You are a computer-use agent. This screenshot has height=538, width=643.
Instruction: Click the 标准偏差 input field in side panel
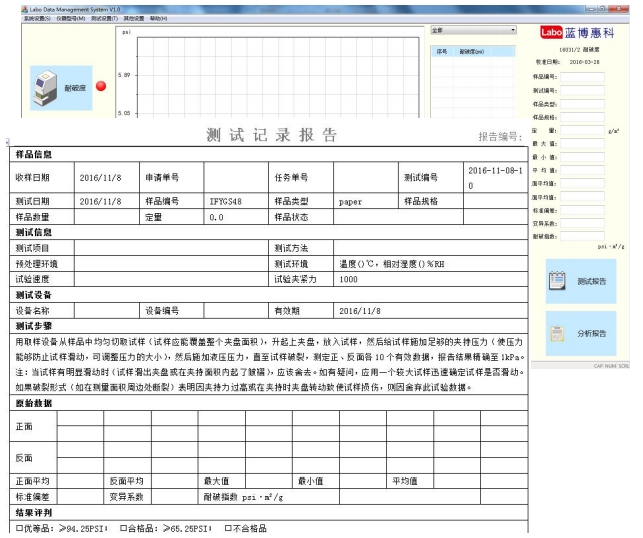pyautogui.click(x=582, y=210)
